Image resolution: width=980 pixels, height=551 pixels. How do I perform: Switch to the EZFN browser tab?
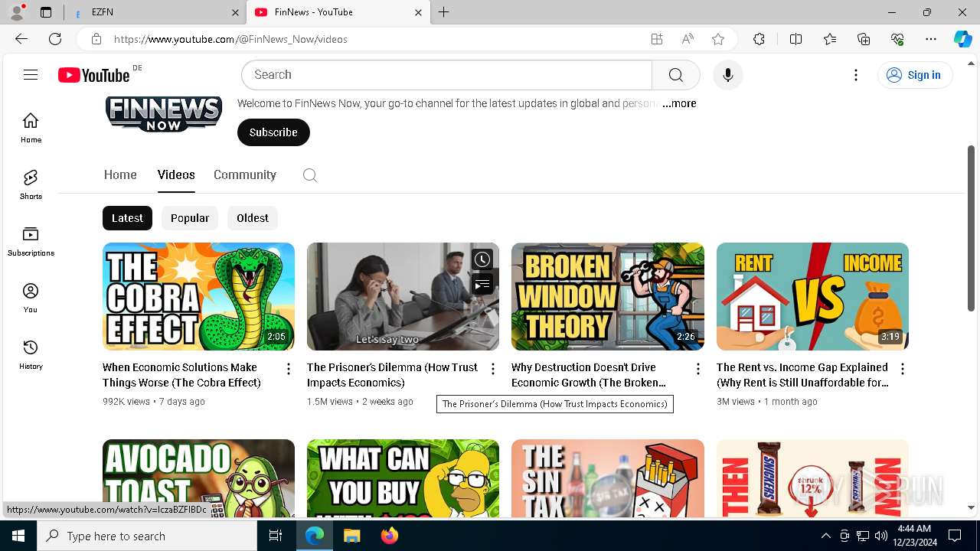click(155, 12)
